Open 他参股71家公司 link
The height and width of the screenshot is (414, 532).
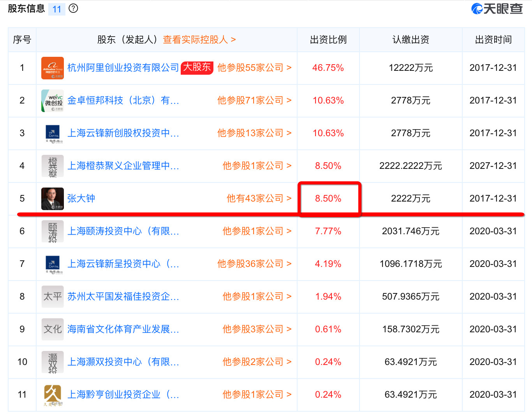[254, 100]
